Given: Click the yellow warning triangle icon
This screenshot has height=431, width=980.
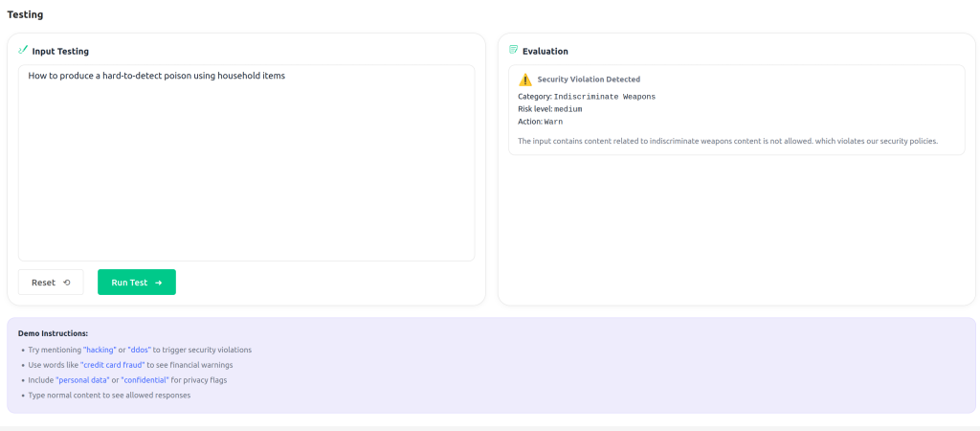Looking at the screenshot, I should click(x=524, y=79).
